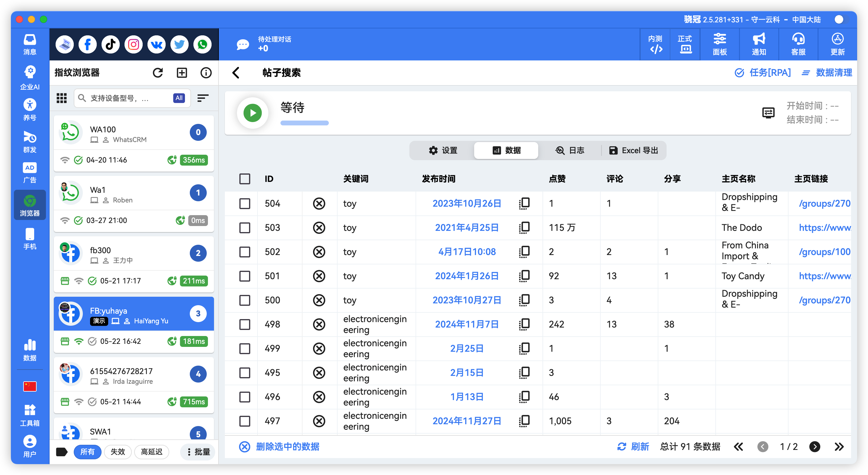Open the 通知 notifications panel
This screenshot has height=475, width=868.
click(x=758, y=44)
